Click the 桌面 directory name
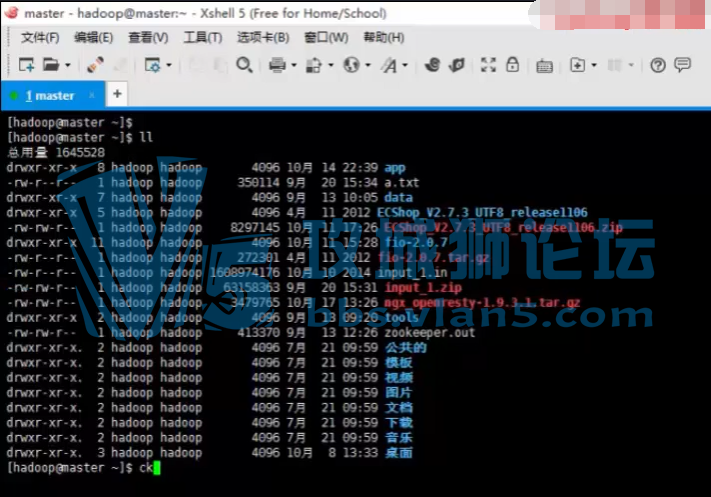Screen dimensions: 711x497 pos(399,453)
